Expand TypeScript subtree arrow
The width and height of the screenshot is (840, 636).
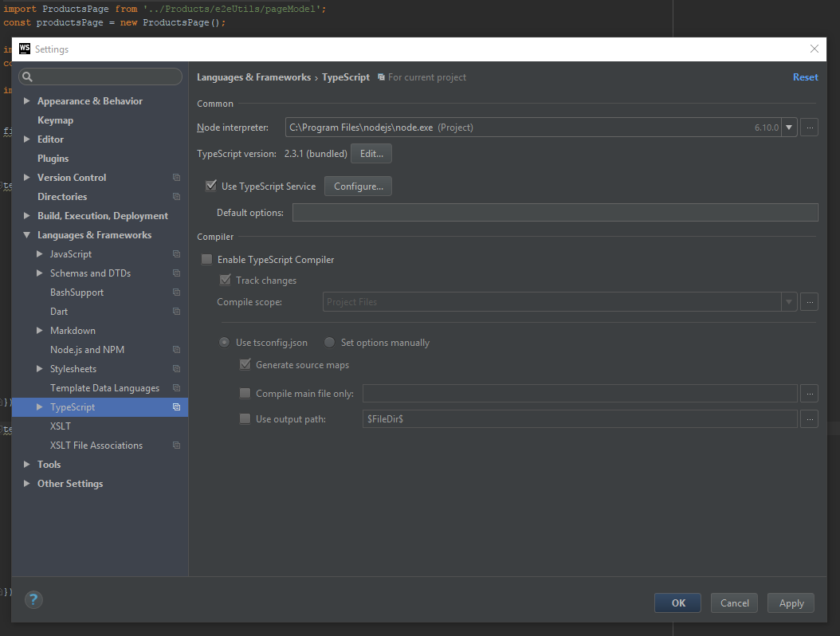(x=39, y=407)
